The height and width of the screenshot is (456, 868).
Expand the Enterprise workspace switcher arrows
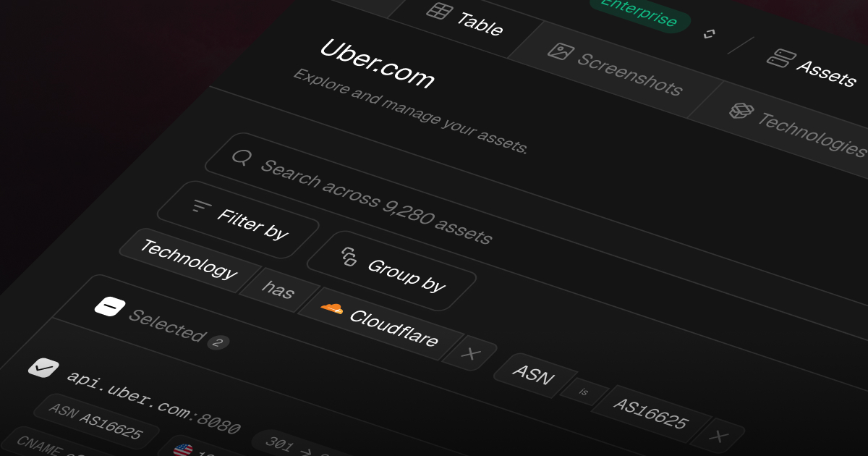709,33
